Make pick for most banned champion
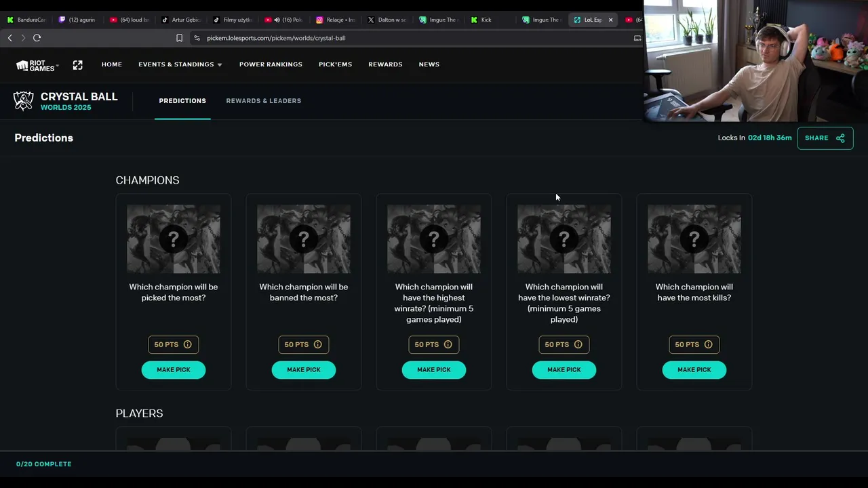868x488 pixels. (304, 369)
